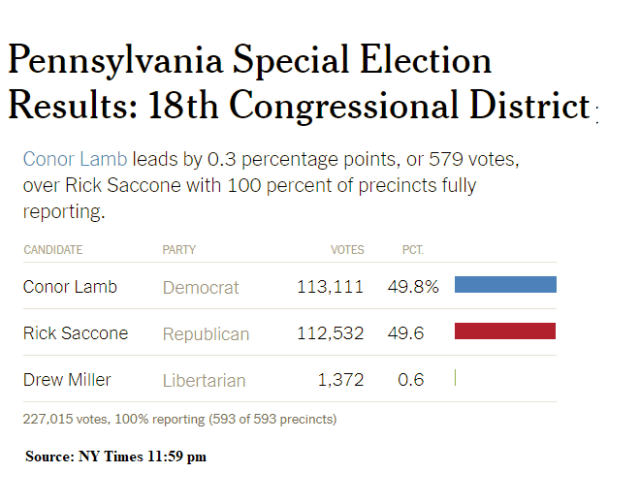Click the Republican party label
Image resolution: width=640 pixels, height=504 pixels.
coord(206,334)
